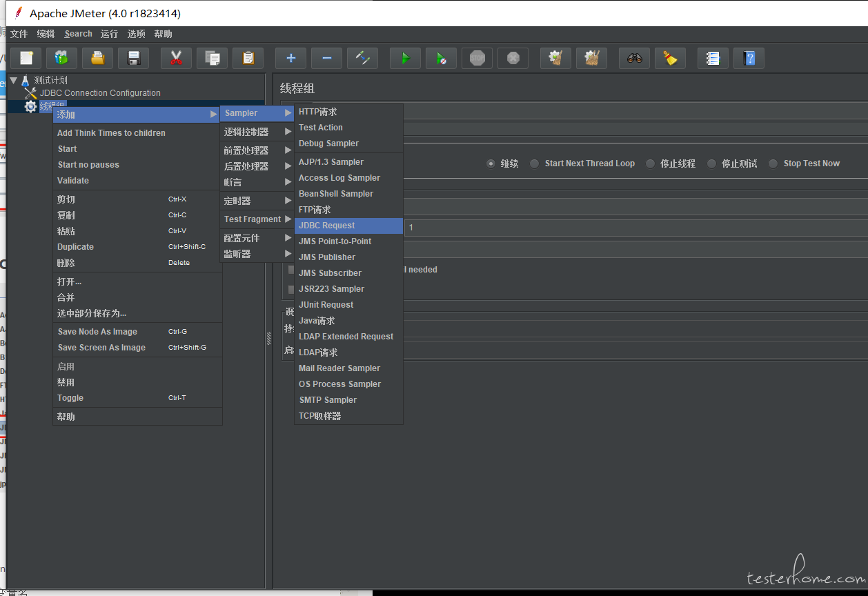Screen dimensions: 868x596
Task: Open the Templates toolbar icon
Action: pyautogui.click(x=62, y=59)
